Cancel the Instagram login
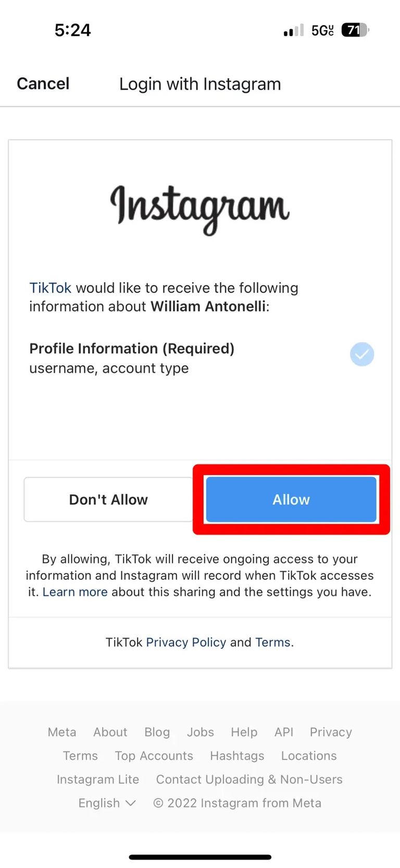 click(x=43, y=83)
